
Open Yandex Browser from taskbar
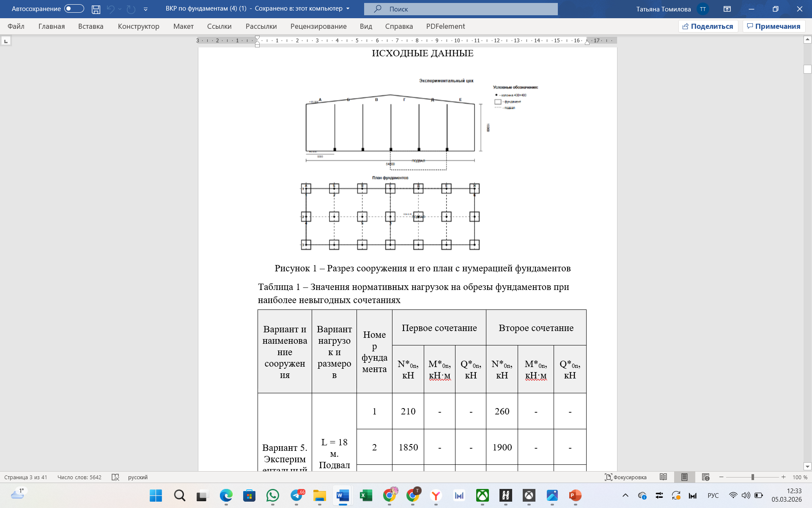click(436, 495)
